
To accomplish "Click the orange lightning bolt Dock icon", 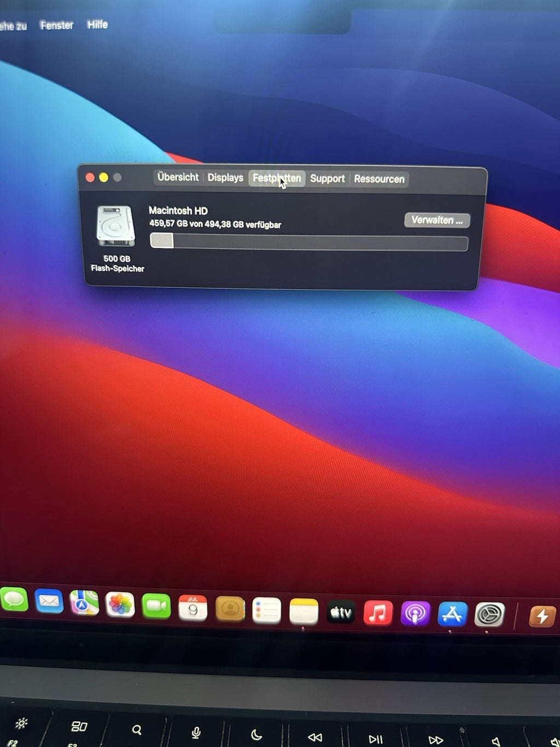I will point(542,617).
